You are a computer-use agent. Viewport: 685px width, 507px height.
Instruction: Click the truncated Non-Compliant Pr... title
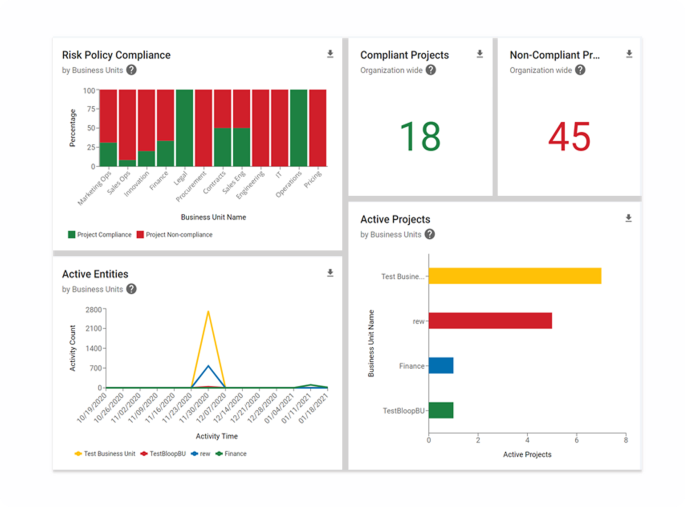[555, 55]
